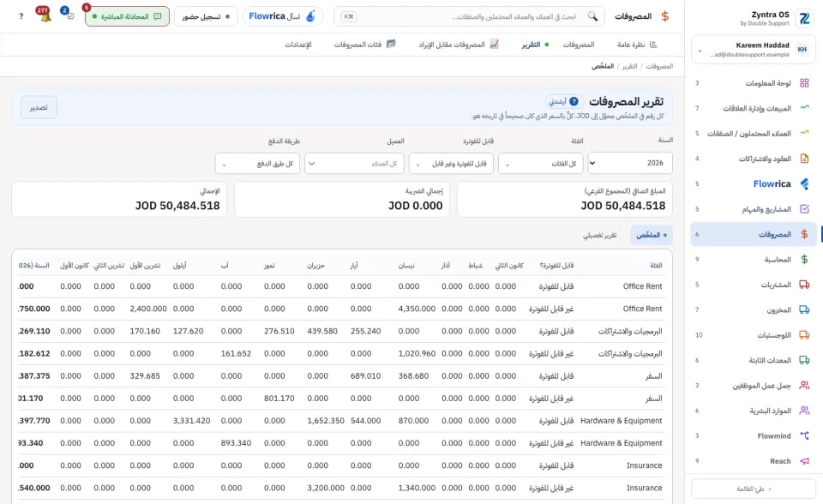Click the blue help icon beside أرشدني
Viewport: 823px width, 504px height.
(x=574, y=101)
